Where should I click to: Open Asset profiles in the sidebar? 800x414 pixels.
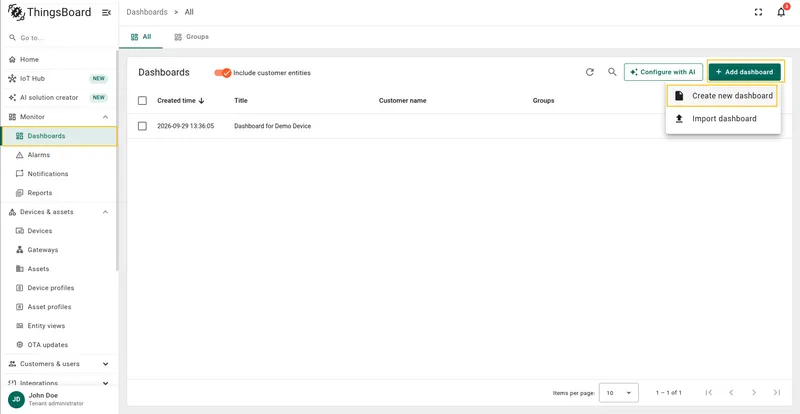[x=59, y=307]
